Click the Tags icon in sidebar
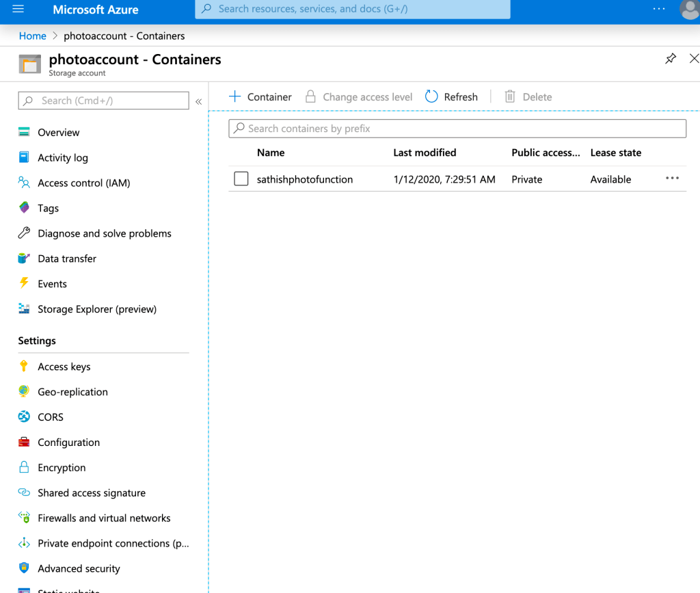 24,207
